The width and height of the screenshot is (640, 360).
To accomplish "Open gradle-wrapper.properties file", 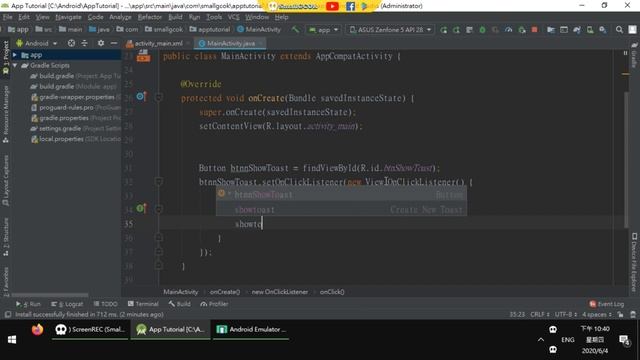I will point(76,97).
